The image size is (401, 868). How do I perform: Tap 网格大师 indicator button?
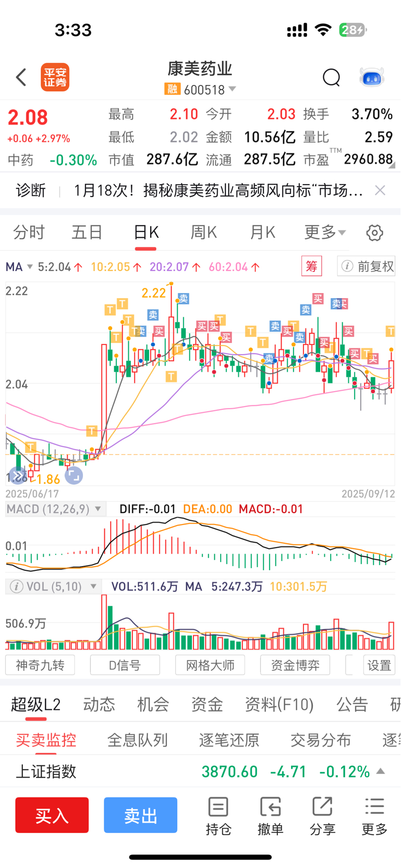pyautogui.click(x=210, y=665)
